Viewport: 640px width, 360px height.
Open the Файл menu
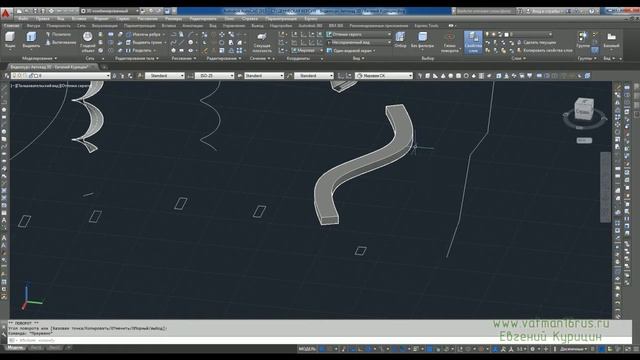[x=23, y=19]
